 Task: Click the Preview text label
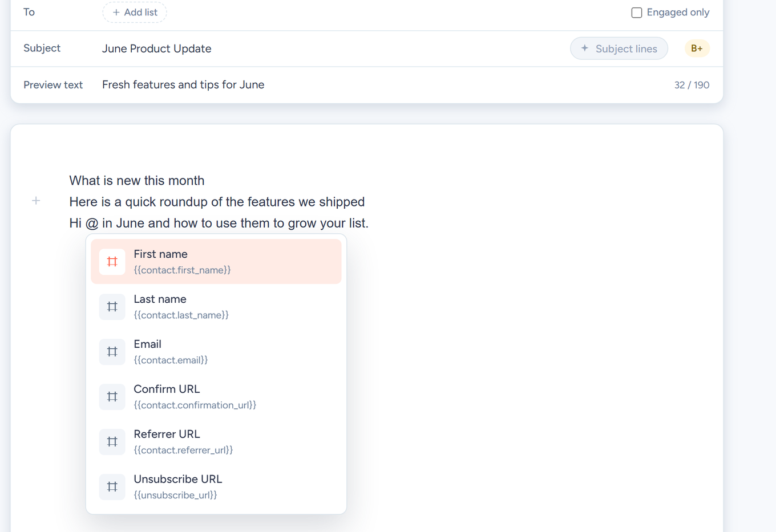pos(53,85)
